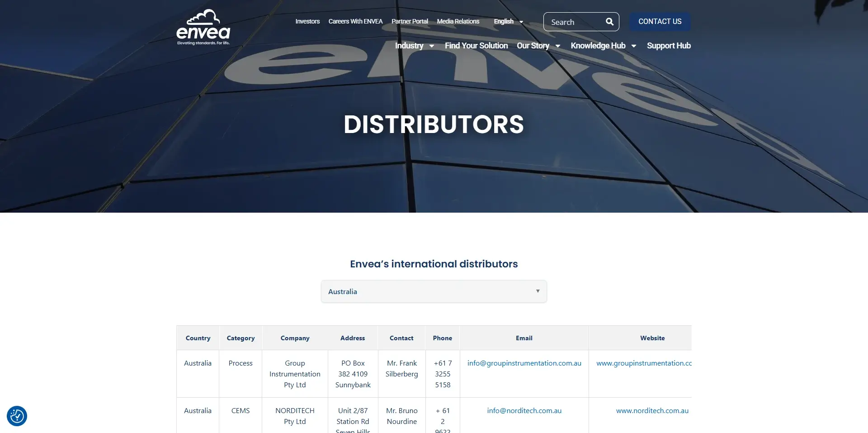Click the Company column header
The width and height of the screenshot is (868, 433).
[x=295, y=338]
